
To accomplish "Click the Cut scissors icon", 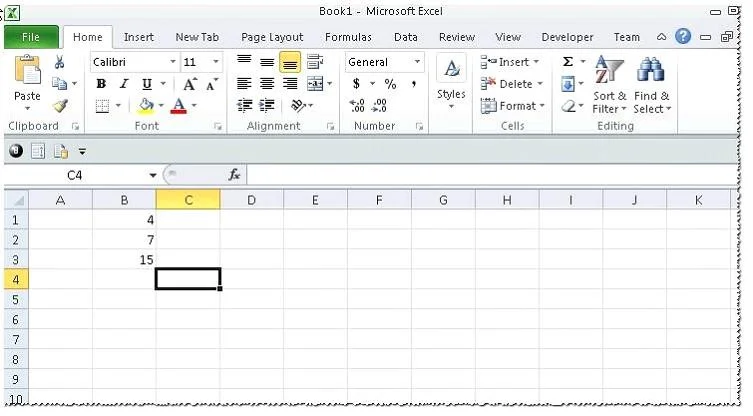I will tap(60, 62).
